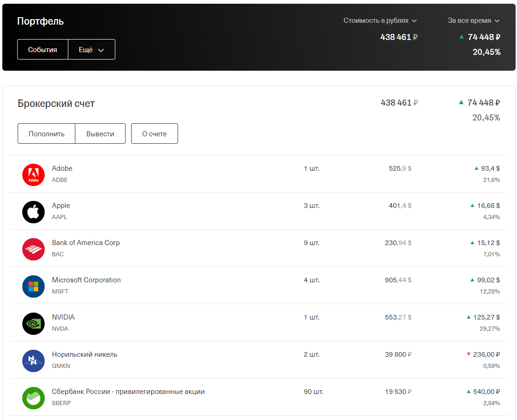Click the Microsoft logo icon
This screenshot has height=420, width=517.
pyautogui.click(x=33, y=286)
